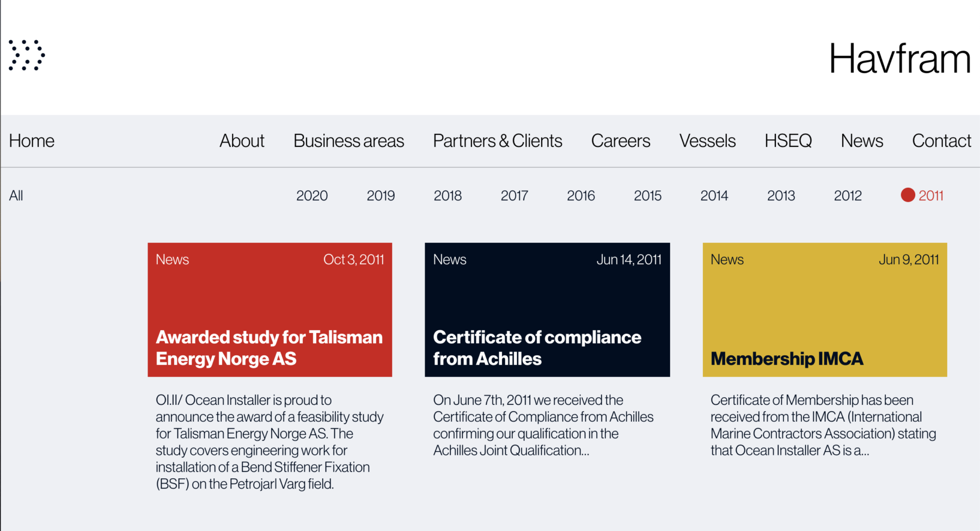Click News label on red card
This screenshot has width=980, height=531.
pyautogui.click(x=172, y=260)
